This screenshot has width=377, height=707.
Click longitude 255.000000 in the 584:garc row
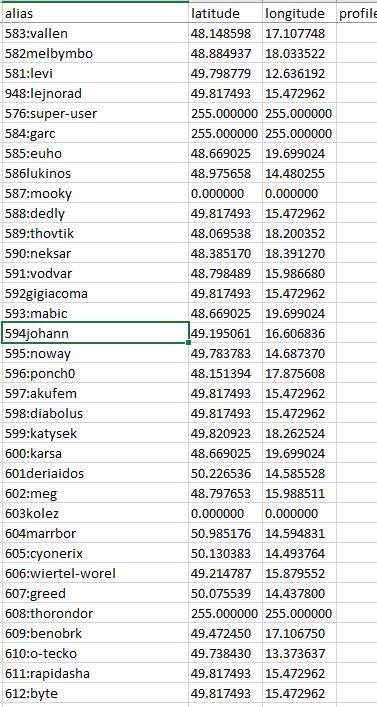coord(299,133)
